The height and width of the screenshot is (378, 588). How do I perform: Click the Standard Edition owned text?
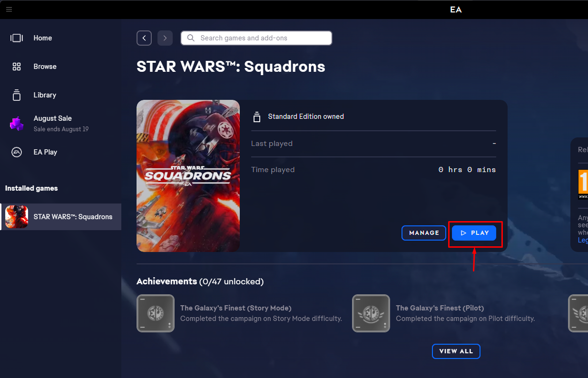tap(306, 116)
